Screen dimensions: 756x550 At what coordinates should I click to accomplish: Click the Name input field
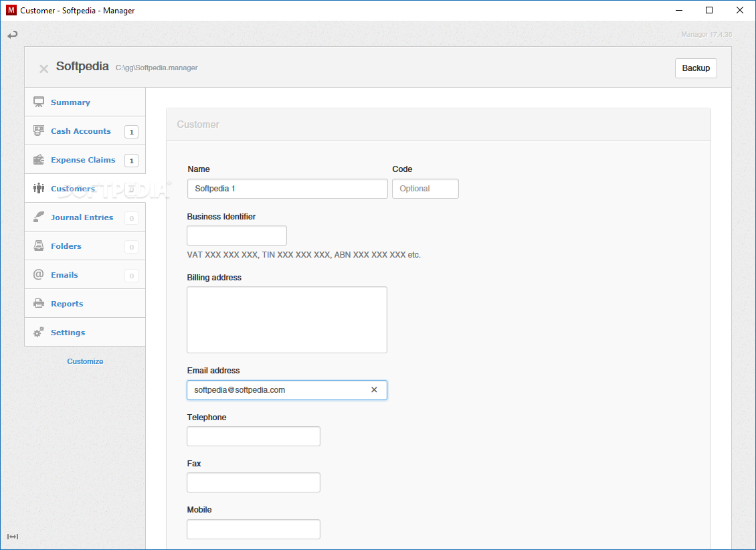click(x=288, y=189)
